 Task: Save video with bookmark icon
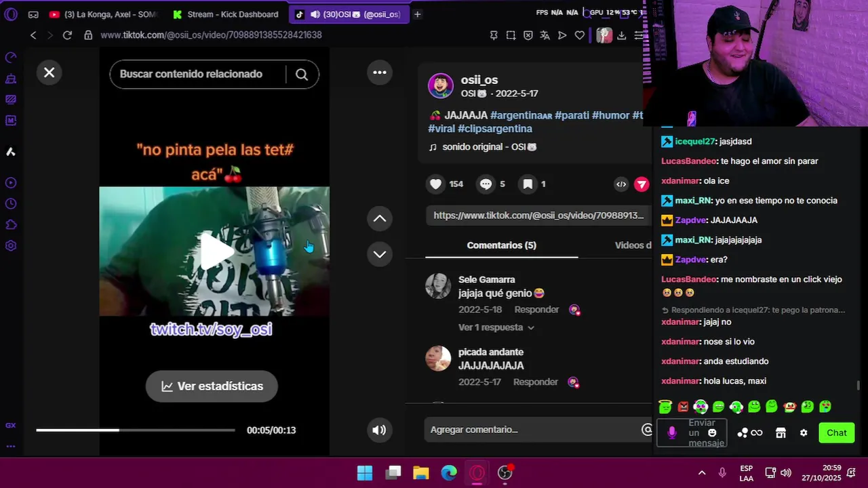coord(528,184)
